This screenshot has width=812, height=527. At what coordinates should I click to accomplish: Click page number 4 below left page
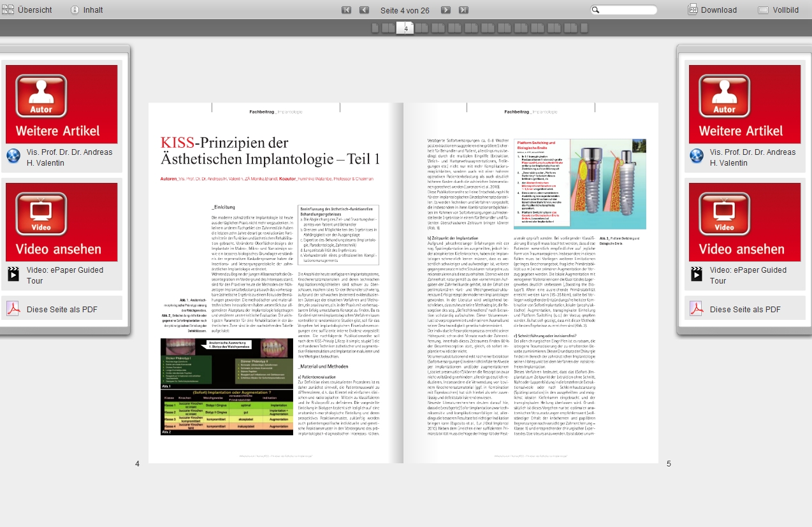tap(137, 464)
